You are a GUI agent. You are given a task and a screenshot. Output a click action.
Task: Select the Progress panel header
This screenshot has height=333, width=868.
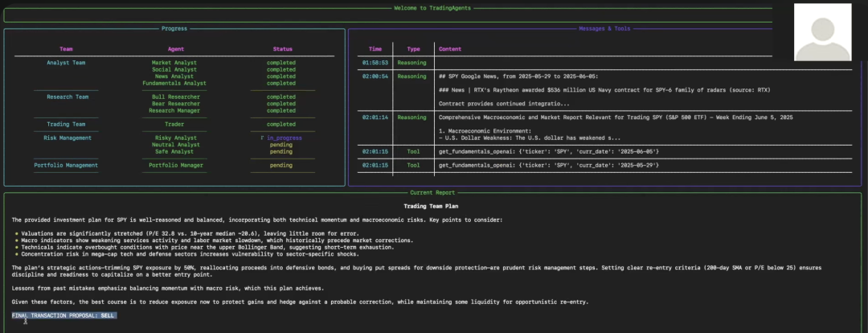(174, 28)
